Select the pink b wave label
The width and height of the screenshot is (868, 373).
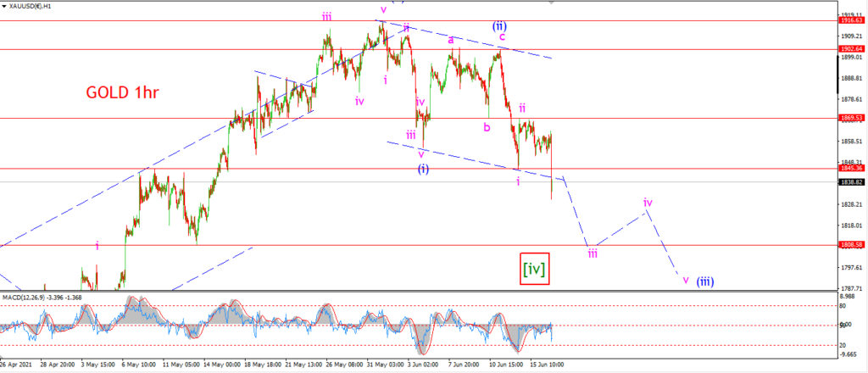487,127
